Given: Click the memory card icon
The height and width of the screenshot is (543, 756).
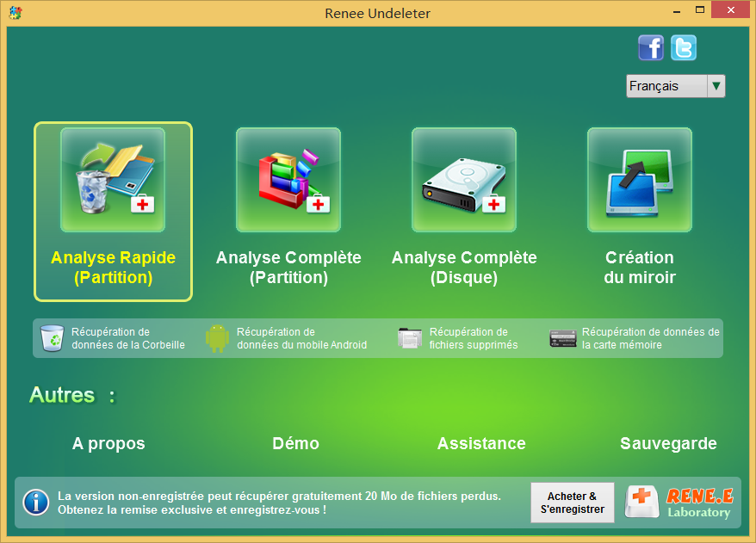Looking at the screenshot, I should point(563,338).
